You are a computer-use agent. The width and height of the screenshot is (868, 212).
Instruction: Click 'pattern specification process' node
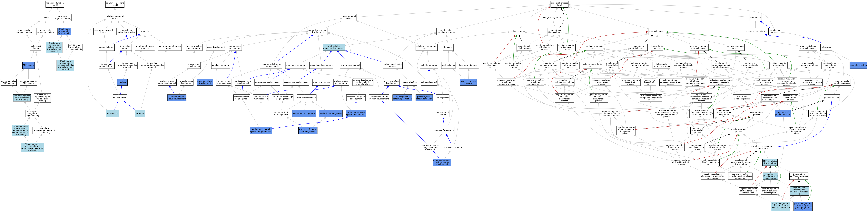point(393,65)
